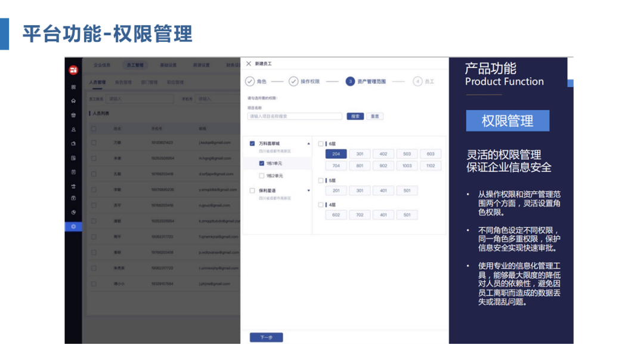Open the 职位管理 sub-tab
The image size is (644, 363).
point(175,82)
